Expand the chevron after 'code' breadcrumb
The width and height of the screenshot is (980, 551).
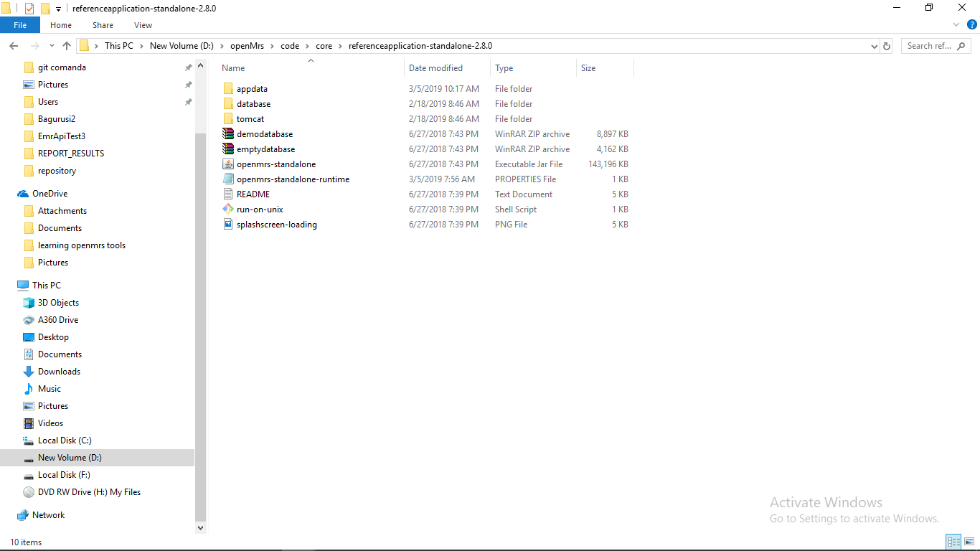[308, 46]
